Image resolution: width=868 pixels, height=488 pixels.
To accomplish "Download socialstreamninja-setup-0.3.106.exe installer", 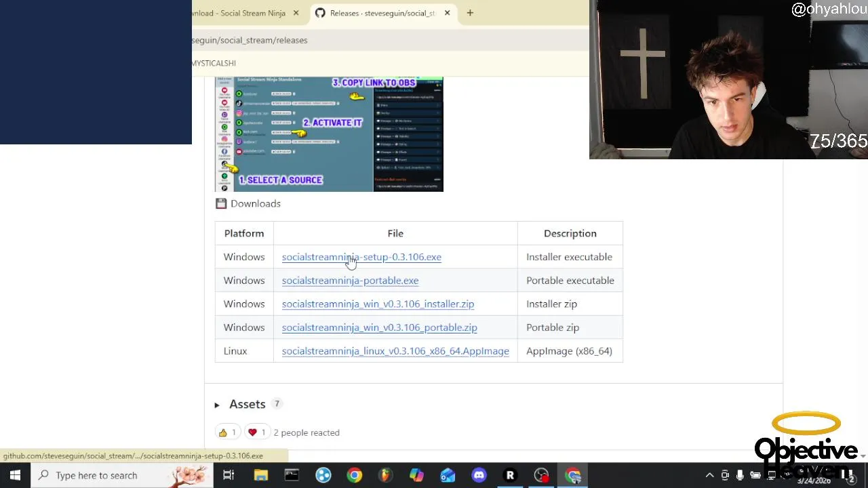I will 361,257.
